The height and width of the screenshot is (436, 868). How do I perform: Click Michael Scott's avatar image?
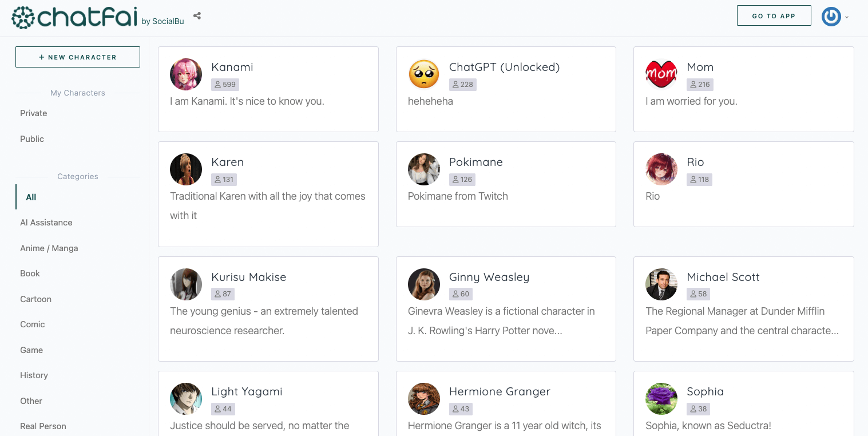pyautogui.click(x=661, y=284)
